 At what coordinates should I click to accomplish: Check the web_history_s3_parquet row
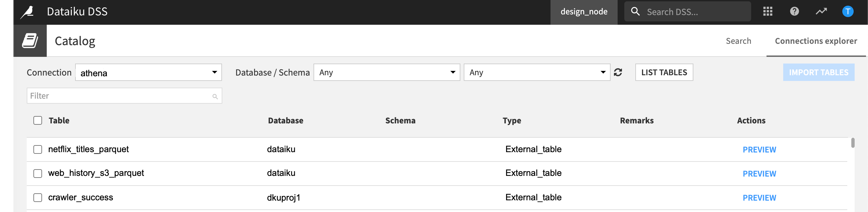38,174
